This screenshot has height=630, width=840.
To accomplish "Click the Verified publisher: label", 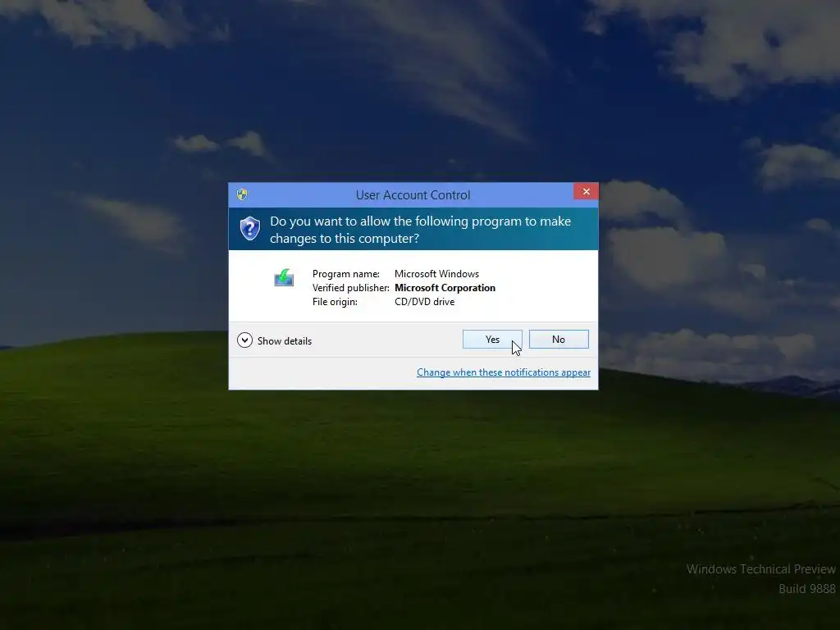I will coord(351,288).
